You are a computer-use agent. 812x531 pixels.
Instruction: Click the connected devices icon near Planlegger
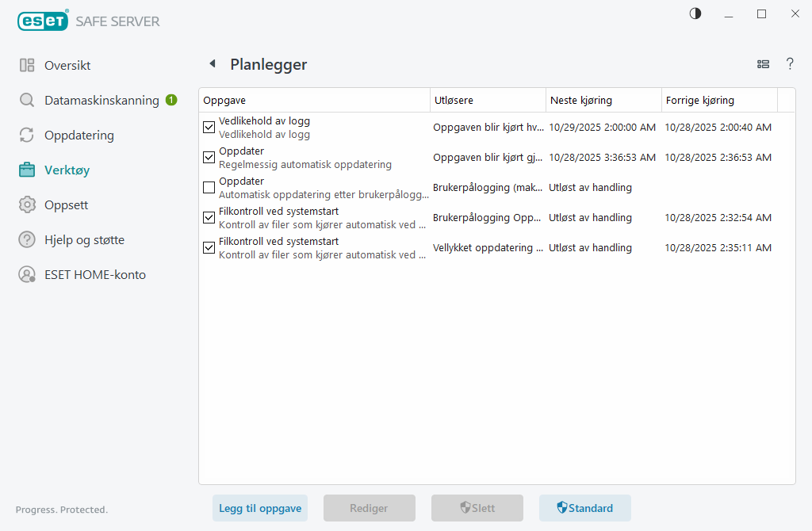763,64
